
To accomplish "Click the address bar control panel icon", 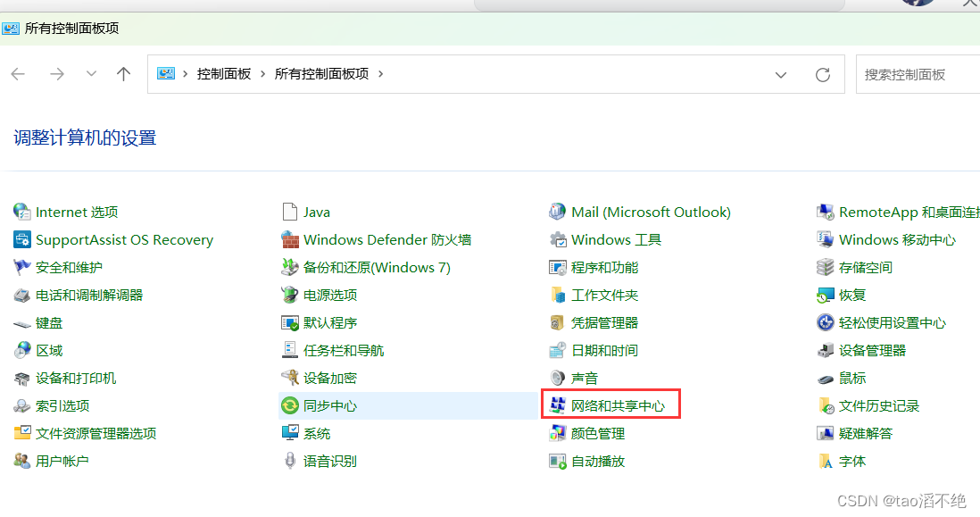I will coord(166,74).
